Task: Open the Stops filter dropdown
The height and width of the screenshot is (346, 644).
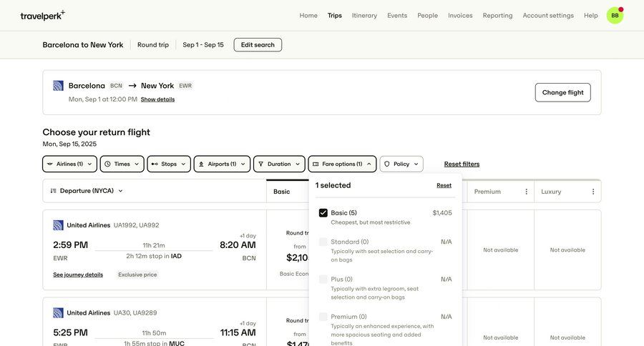Action: (169, 164)
